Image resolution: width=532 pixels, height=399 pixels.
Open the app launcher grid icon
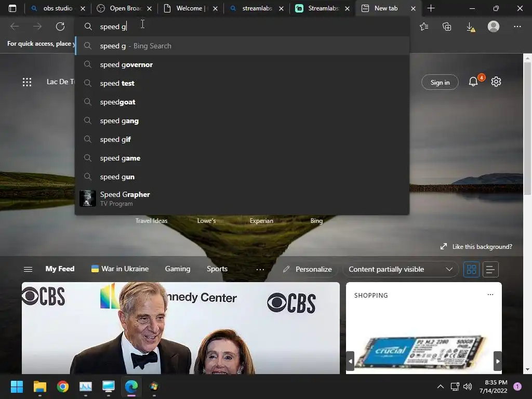[x=27, y=82]
